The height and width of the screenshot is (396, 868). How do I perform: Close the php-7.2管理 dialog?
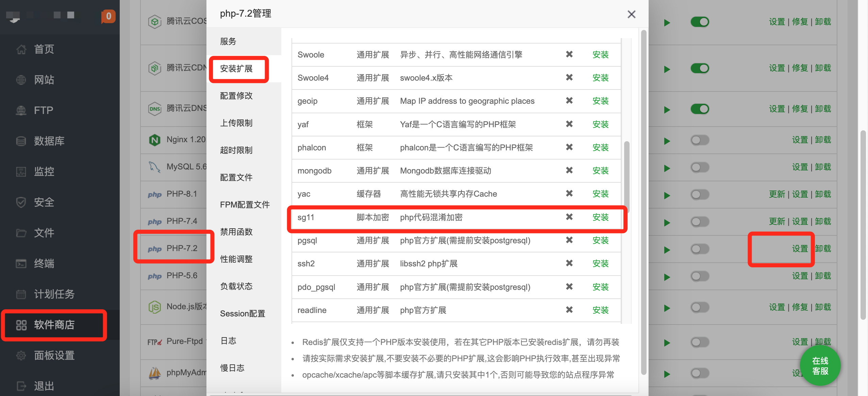[631, 14]
